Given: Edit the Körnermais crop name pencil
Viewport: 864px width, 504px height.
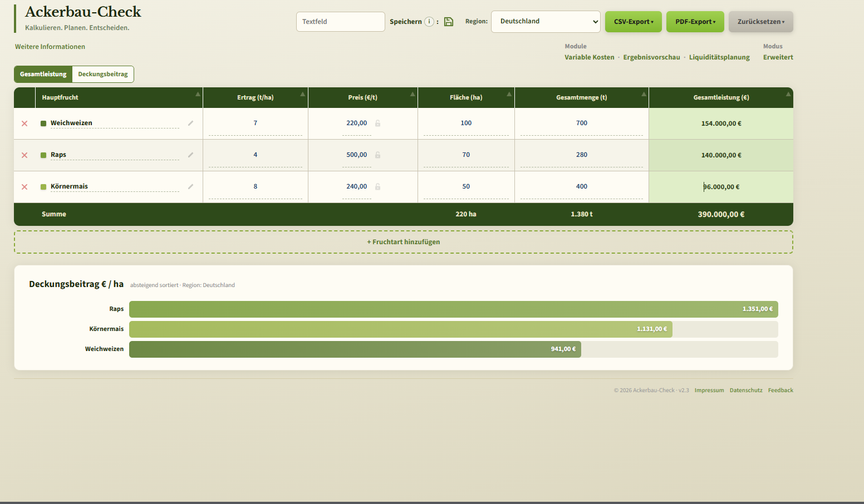Looking at the screenshot, I should click(190, 186).
